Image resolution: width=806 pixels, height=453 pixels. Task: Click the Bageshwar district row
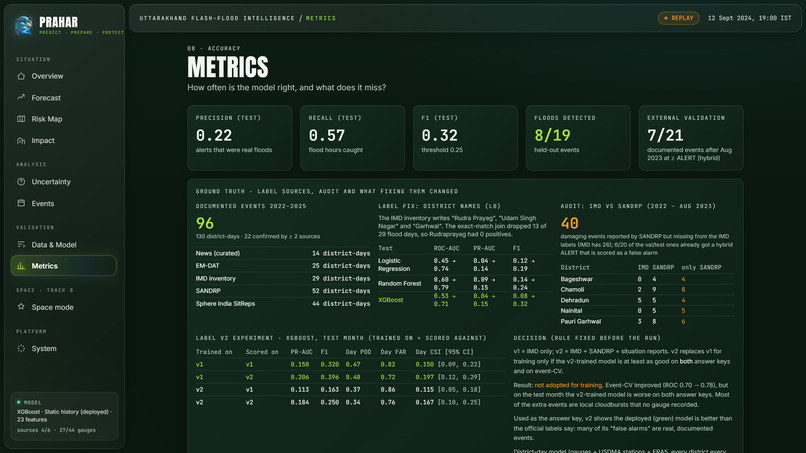tap(648, 279)
